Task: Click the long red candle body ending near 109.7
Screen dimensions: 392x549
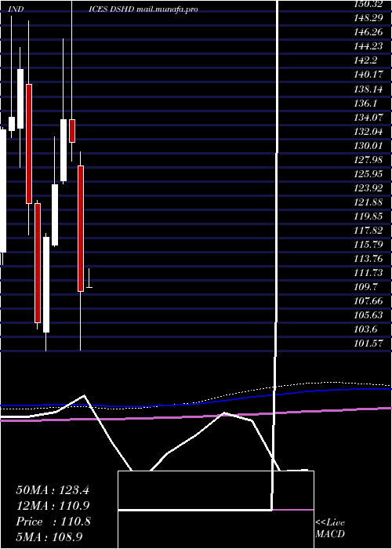Action: [x=81, y=228]
